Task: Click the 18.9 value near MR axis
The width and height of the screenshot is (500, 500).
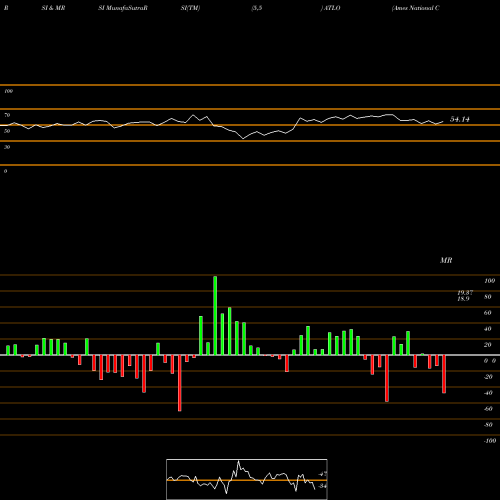Action: pos(463,299)
